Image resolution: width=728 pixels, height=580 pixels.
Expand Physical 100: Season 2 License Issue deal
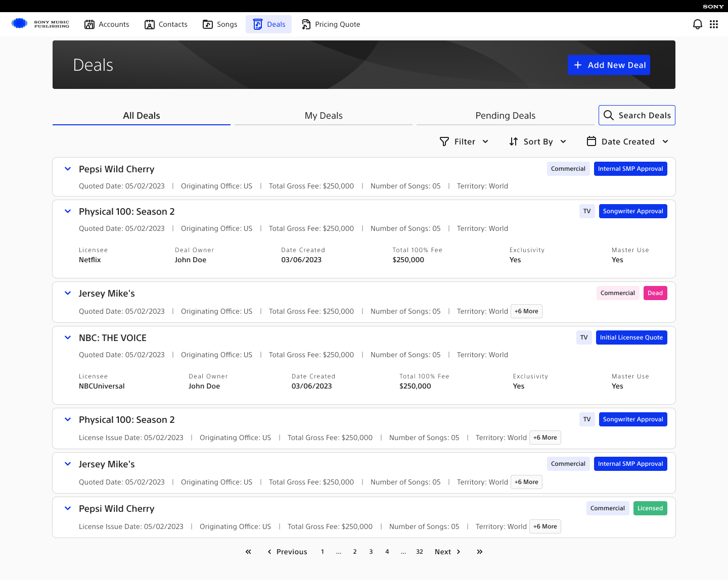68,419
